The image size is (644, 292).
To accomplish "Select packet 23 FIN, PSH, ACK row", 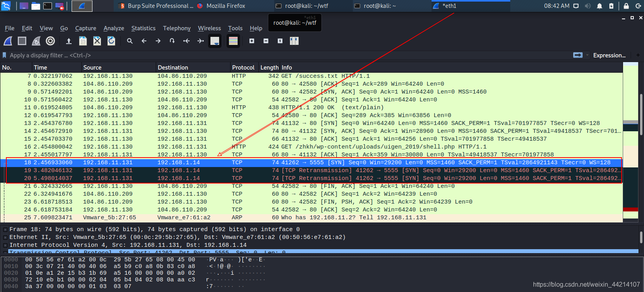I will coord(312,202).
